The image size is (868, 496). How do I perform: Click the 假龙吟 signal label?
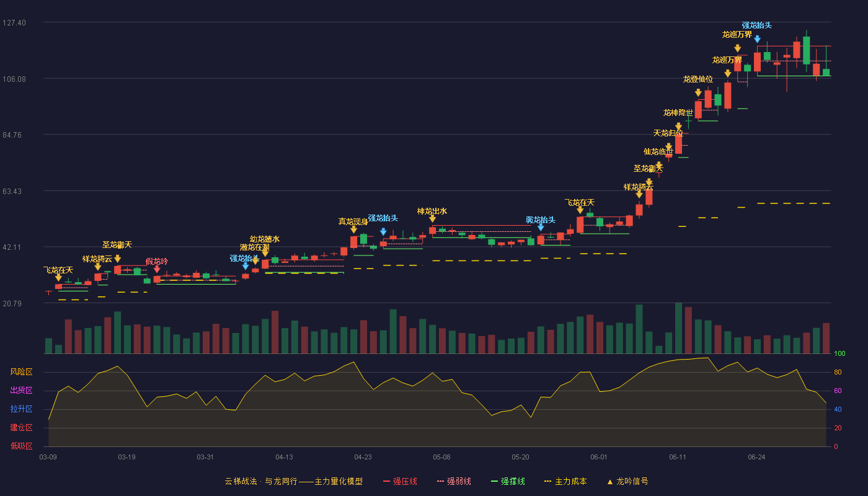pyautogui.click(x=157, y=261)
